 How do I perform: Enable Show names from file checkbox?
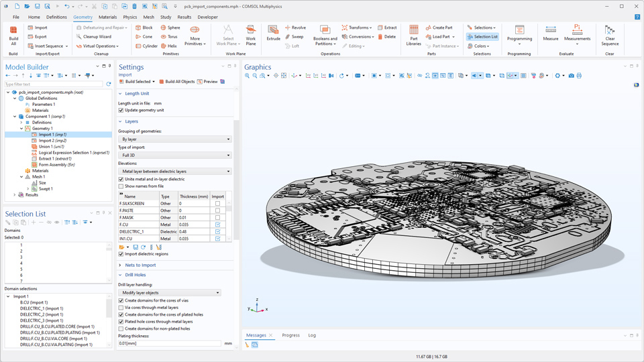point(121,186)
